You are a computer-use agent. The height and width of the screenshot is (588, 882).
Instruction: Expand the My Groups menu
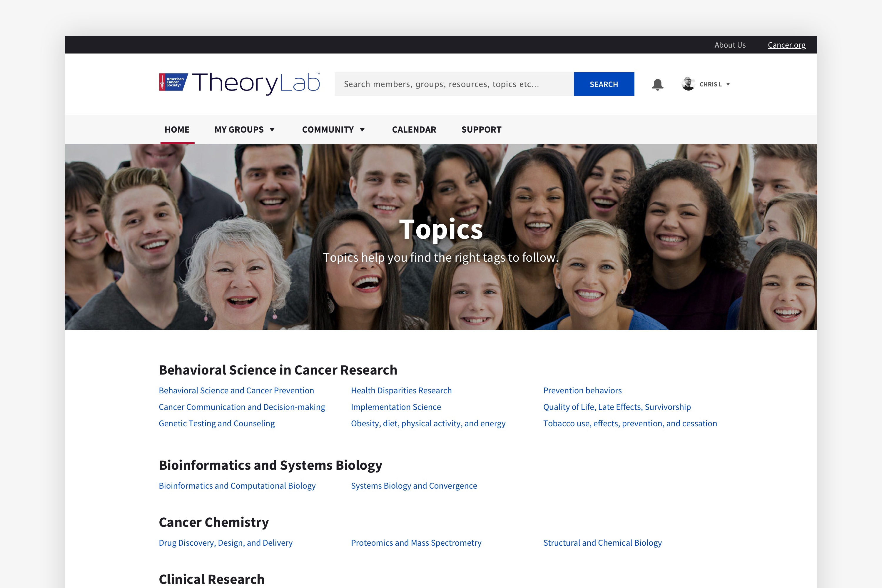(x=245, y=130)
